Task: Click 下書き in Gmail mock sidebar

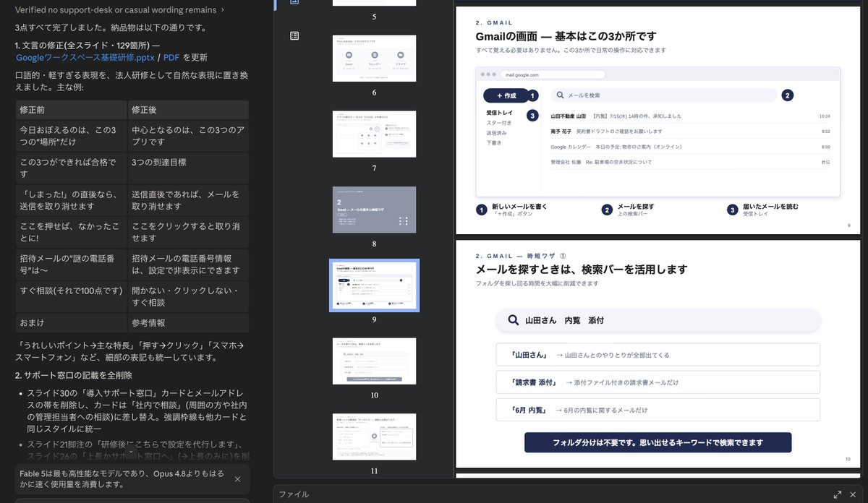Action: pos(494,143)
